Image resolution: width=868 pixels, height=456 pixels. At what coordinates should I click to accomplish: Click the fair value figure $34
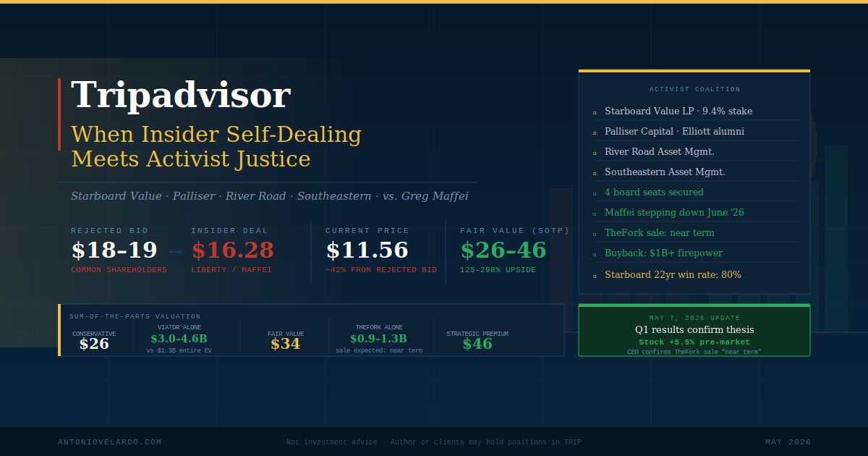(x=286, y=345)
